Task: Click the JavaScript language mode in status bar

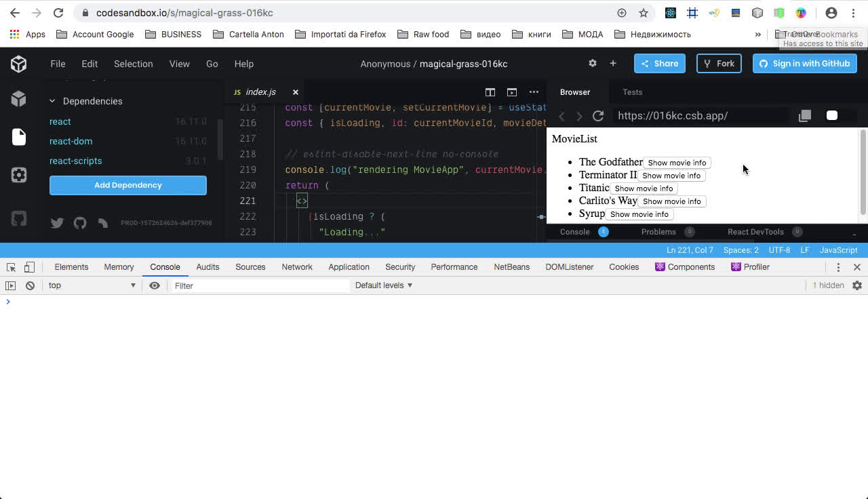Action: click(838, 250)
